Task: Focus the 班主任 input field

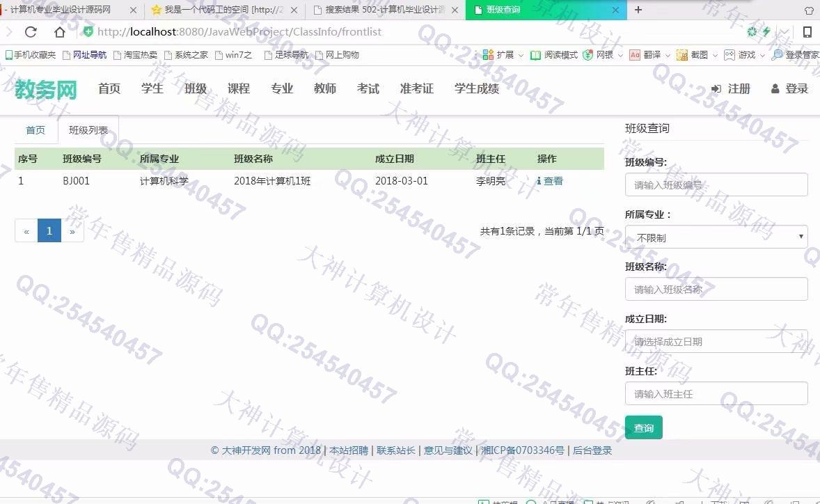Action: click(x=716, y=394)
